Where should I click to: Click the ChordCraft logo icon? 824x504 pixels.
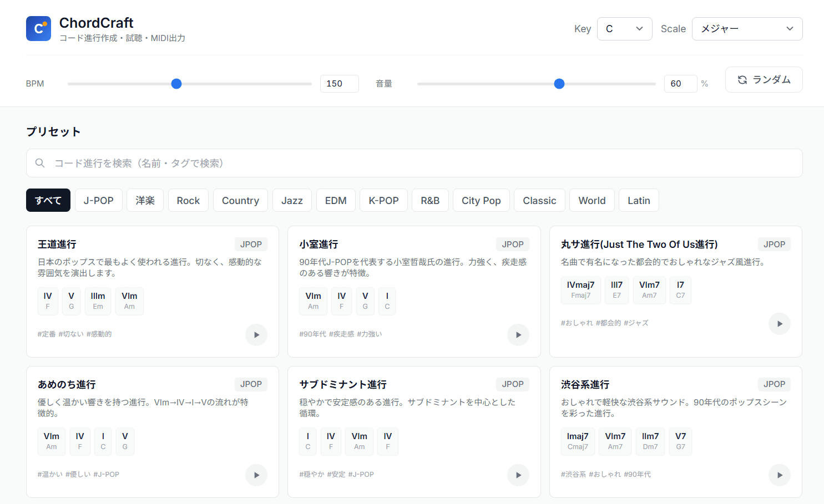point(38,29)
